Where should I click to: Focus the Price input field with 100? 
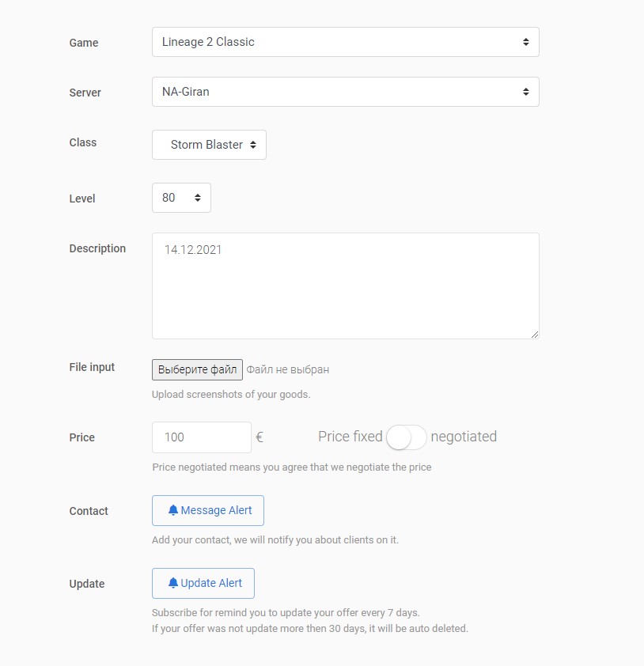[x=201, y=437]
